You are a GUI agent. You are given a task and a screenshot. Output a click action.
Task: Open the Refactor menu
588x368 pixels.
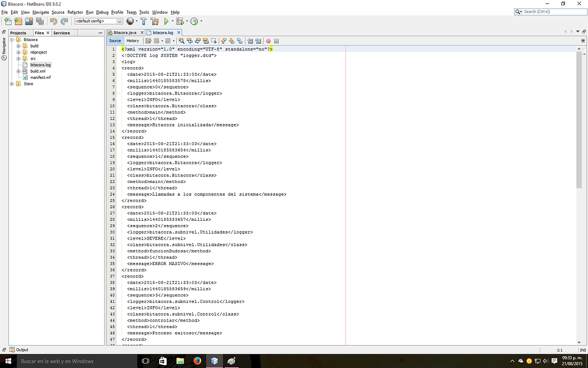(x=75, y=12)
